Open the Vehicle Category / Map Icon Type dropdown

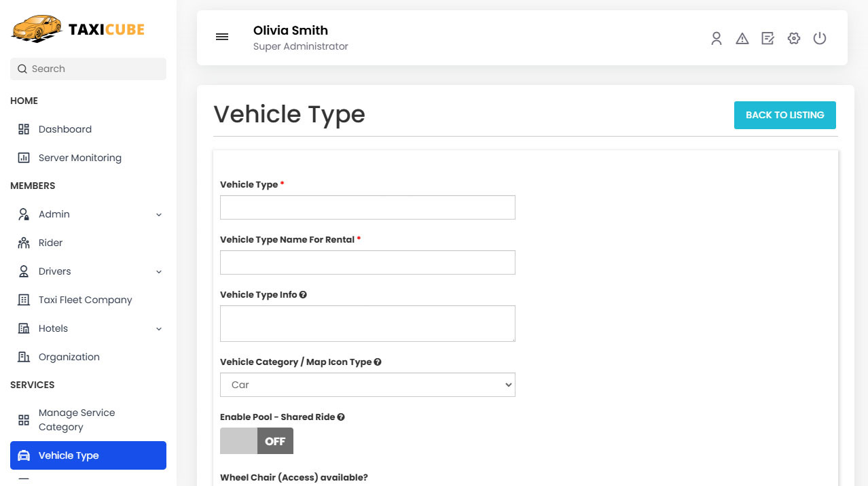367,384
